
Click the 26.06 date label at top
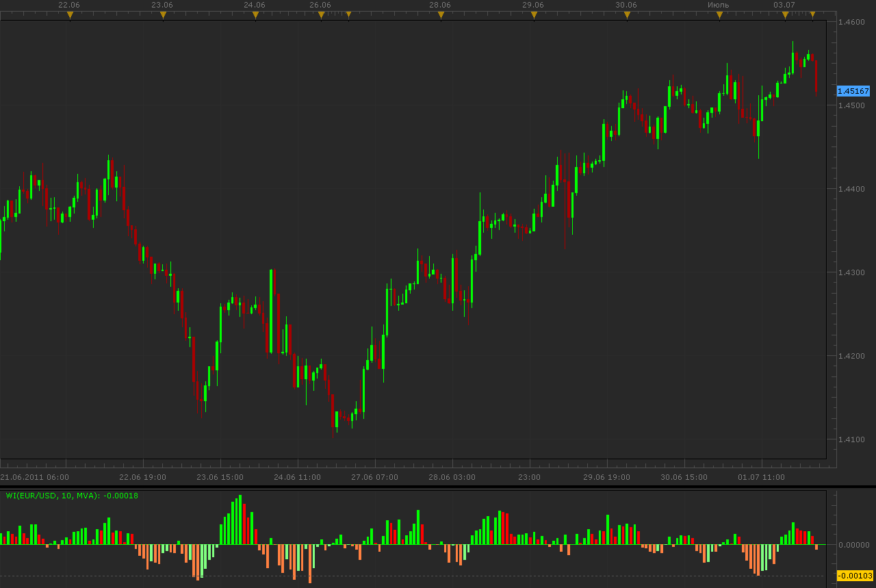click(320, 5)
